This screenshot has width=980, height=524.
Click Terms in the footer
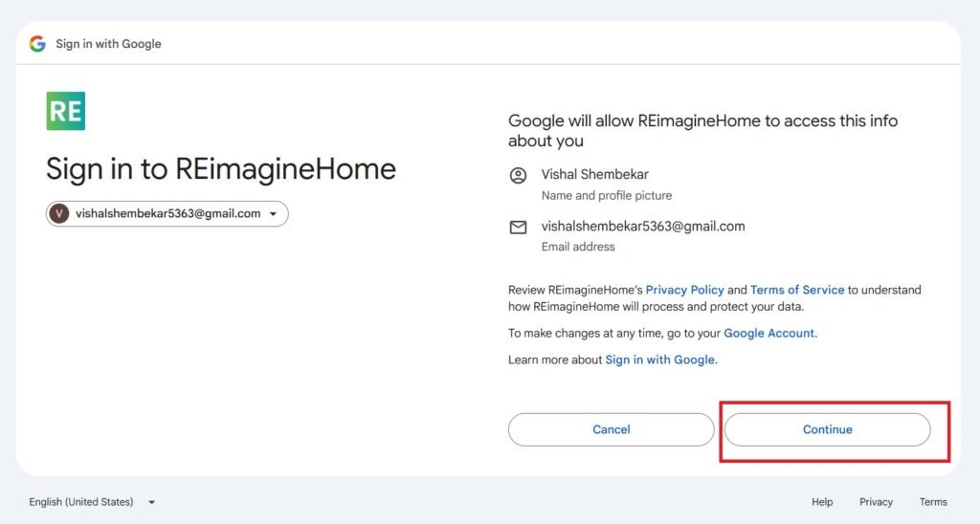point(933,502)
